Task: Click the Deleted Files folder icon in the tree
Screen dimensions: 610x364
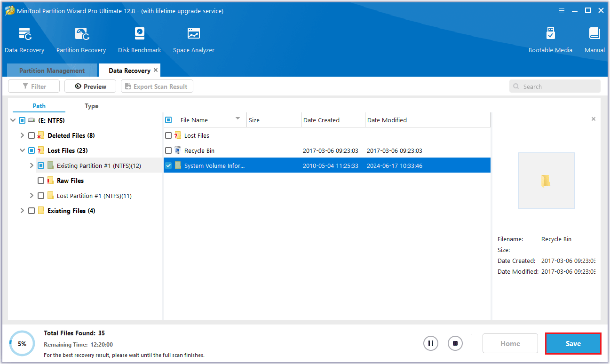Action: coord(41,135)
